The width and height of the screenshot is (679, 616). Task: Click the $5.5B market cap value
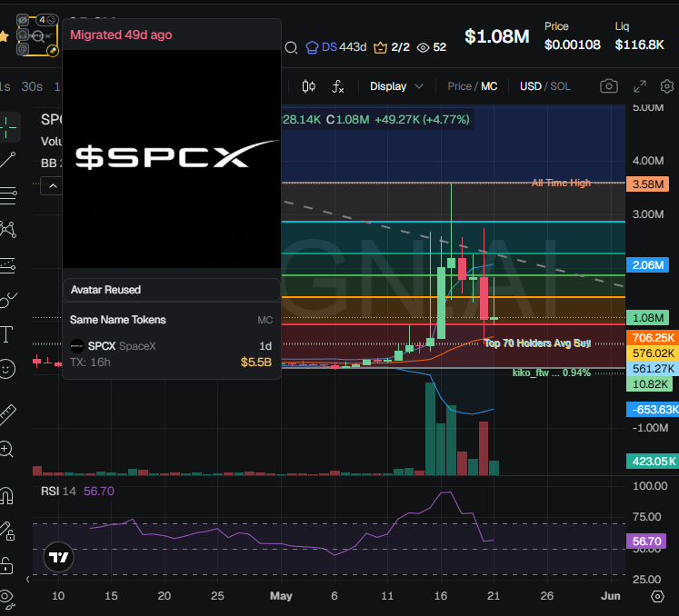tap(256, 362)
